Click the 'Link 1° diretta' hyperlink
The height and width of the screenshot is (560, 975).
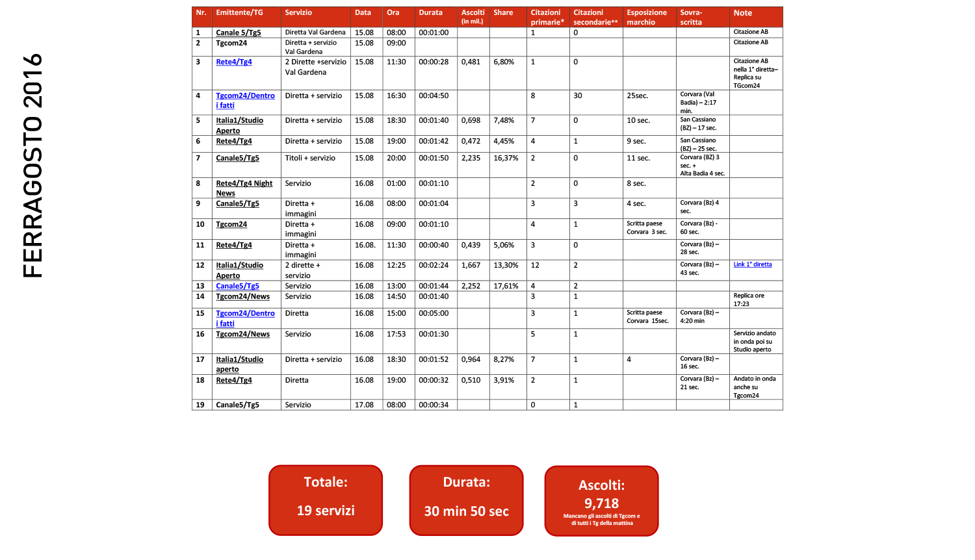point(753,264)
